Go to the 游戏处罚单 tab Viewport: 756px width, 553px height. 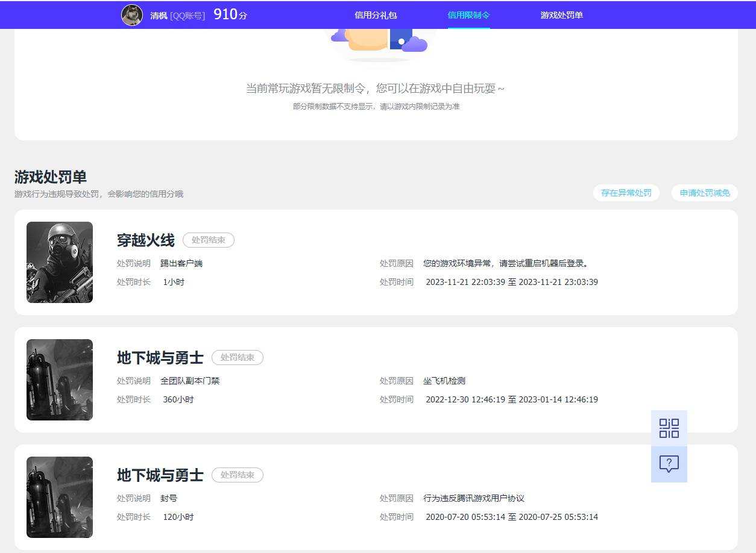[x=561, y=15]
